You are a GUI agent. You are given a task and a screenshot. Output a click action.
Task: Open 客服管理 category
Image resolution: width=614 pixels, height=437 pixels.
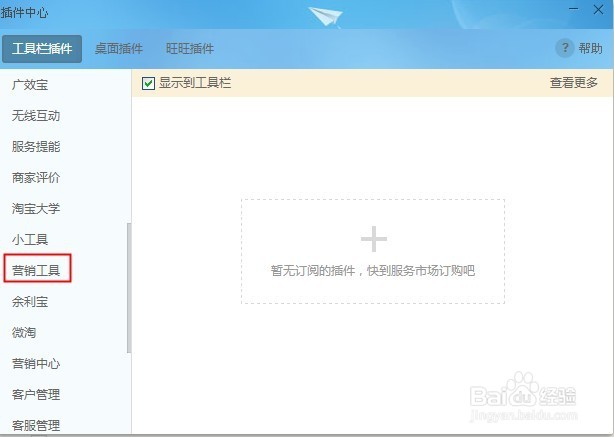click(x=36, y=425)
